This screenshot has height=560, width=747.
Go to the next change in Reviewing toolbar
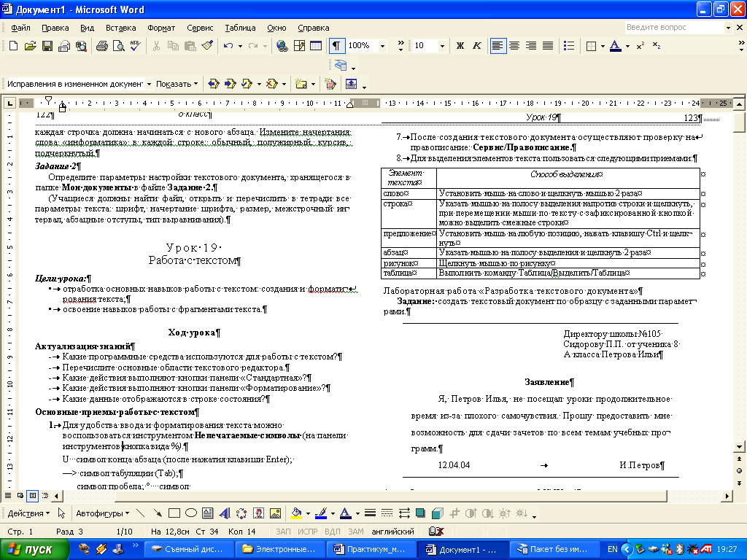[231, 84]
